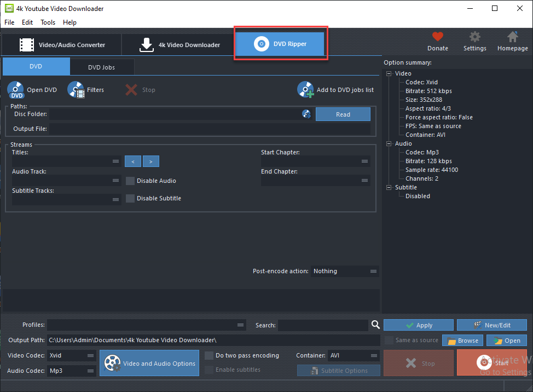Click the Video and Audio Options button
Image resolution: width=533 pixels, height=392 pixels.
(x=149, y=364)
